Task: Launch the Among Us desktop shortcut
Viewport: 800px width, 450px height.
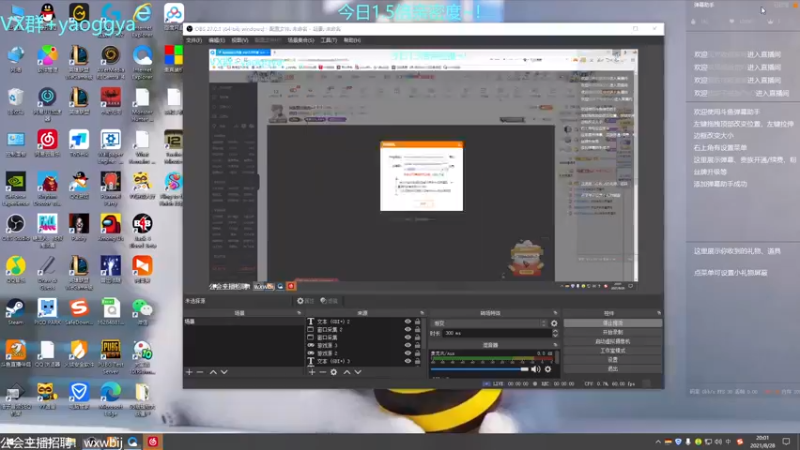Action: pos(110,227)
